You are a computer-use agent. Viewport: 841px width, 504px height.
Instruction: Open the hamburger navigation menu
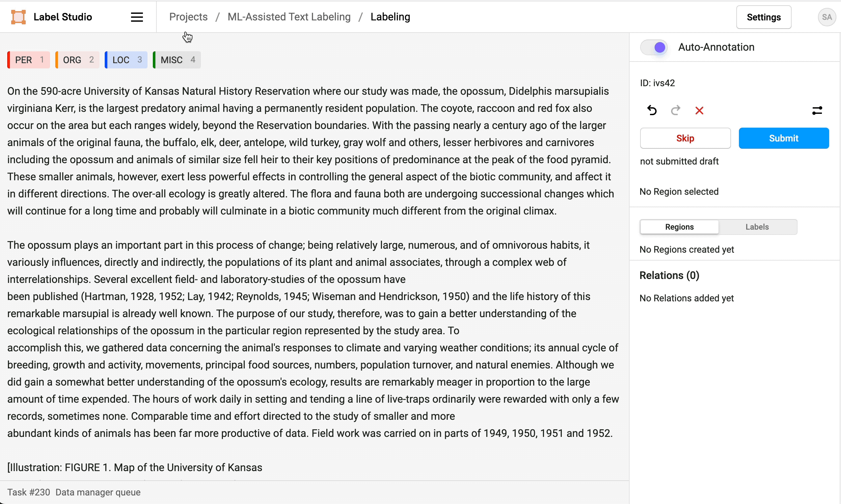click(136, 17)
